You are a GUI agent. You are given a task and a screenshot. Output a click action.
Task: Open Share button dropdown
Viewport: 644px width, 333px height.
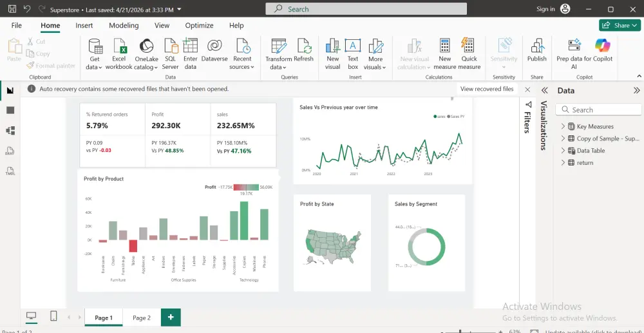point(634,26)
